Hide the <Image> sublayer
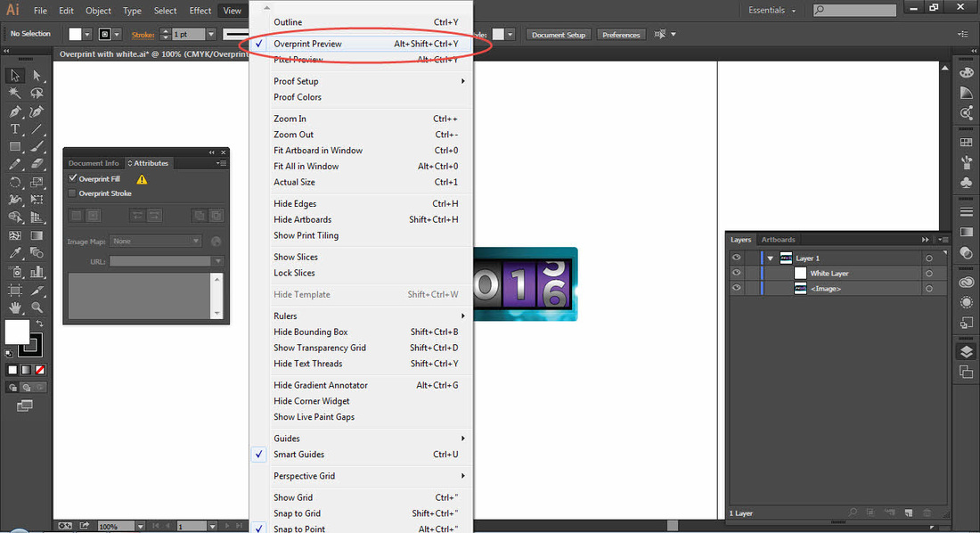The image size is (980, 533). [x=736, y=288]
